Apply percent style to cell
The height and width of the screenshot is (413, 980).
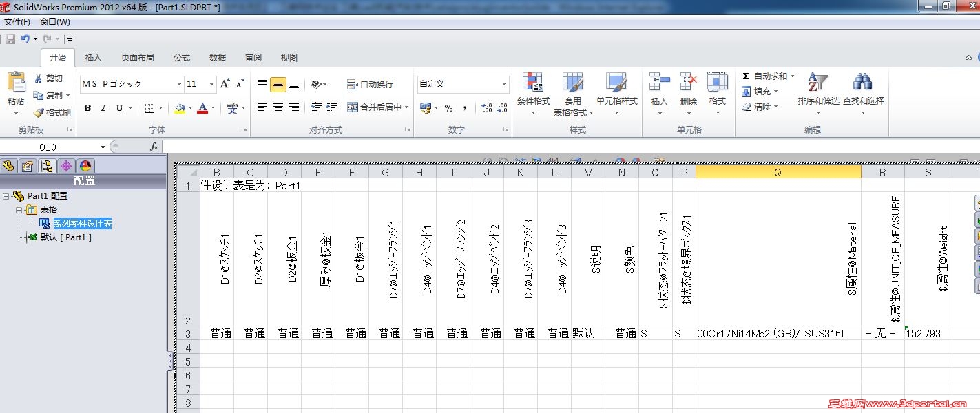point(448,108)
